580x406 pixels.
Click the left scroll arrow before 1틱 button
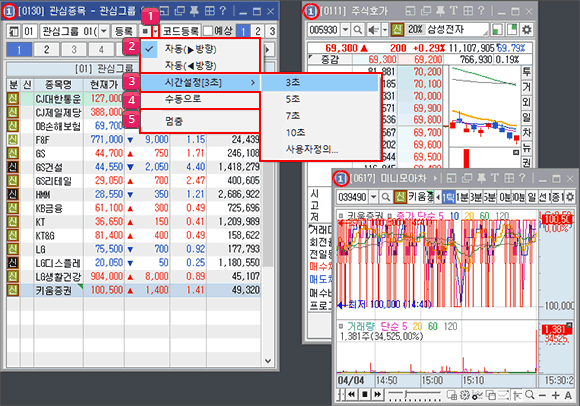pyautogui.click(x=439, y=197)
